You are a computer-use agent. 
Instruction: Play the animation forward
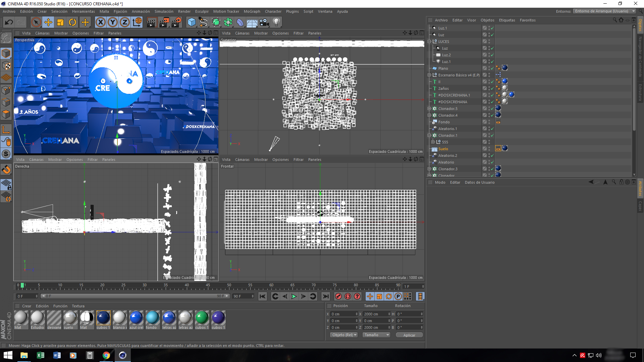[294, 296]
